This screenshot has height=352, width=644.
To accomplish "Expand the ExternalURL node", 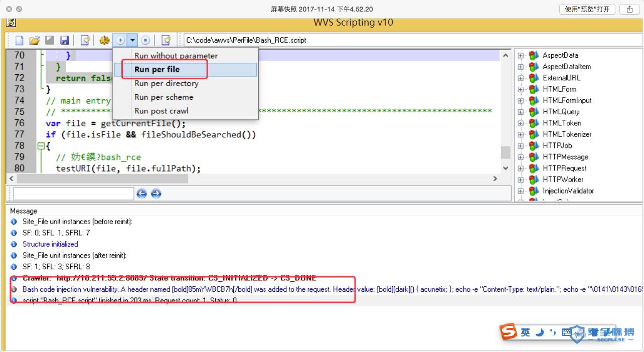I will (521, 78).
